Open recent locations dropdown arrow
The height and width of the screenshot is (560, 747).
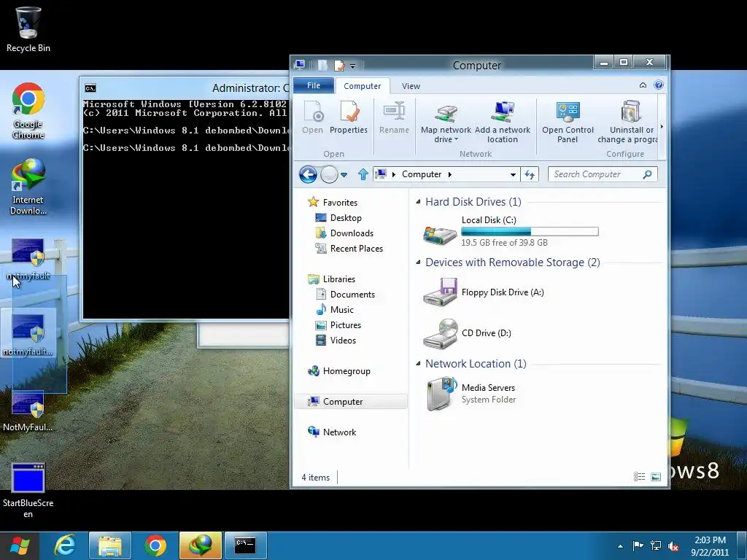344,175
